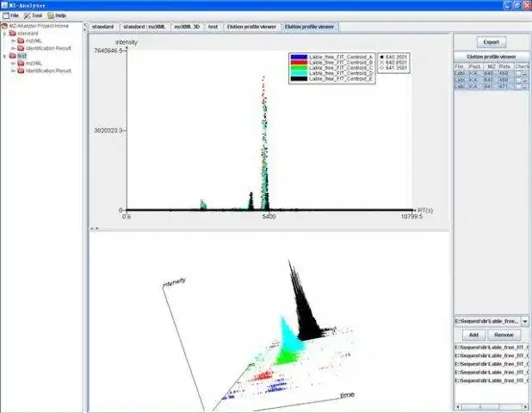Viewport: 532px width, 413px height.
Task: Click the 'test' project folder icon
Action: (13, 56)
